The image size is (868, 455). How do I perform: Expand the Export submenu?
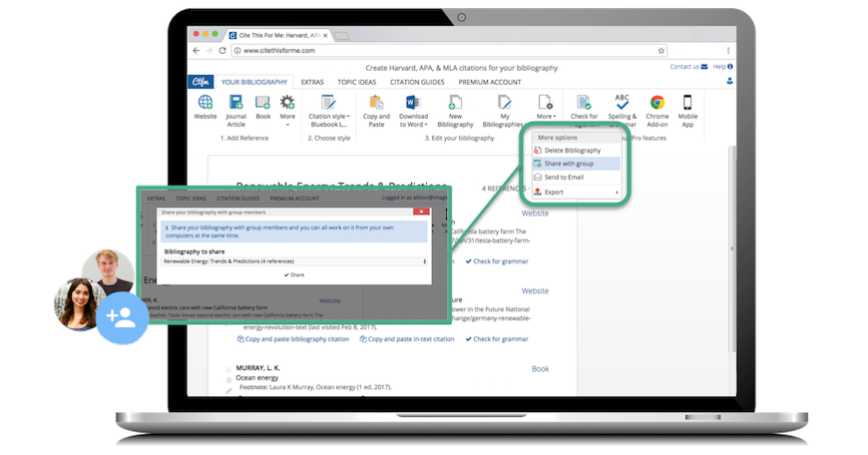coord(576,192)
